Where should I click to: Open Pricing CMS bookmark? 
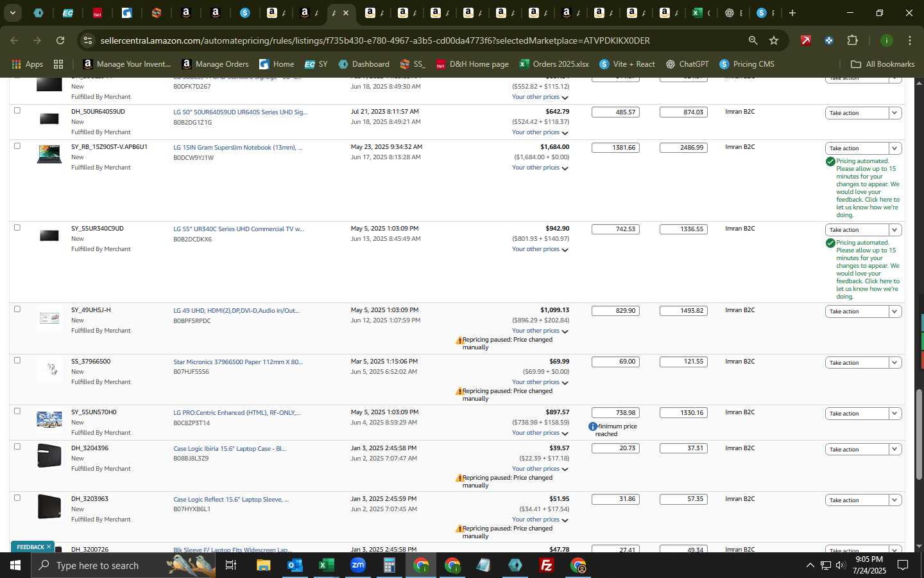click(747, 64)
